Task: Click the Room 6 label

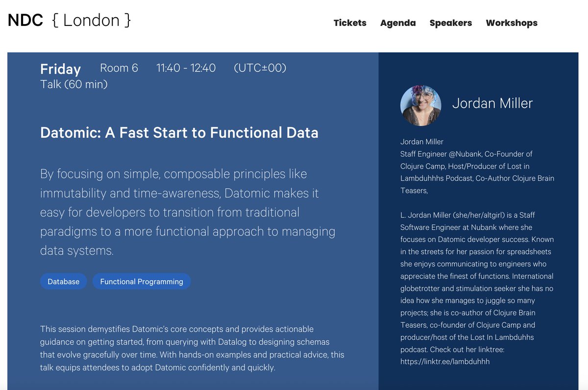Action: pos(119,68)
